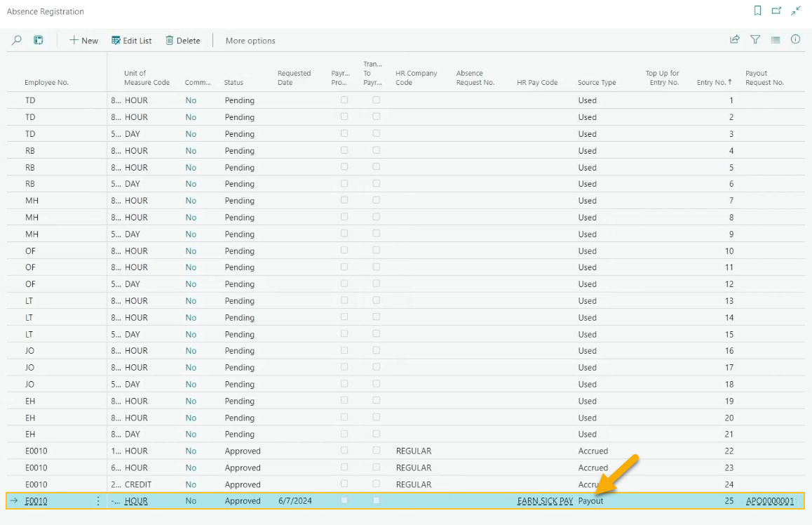
Task: Open the filter pane icon
Action: click(x=755, y=40)
